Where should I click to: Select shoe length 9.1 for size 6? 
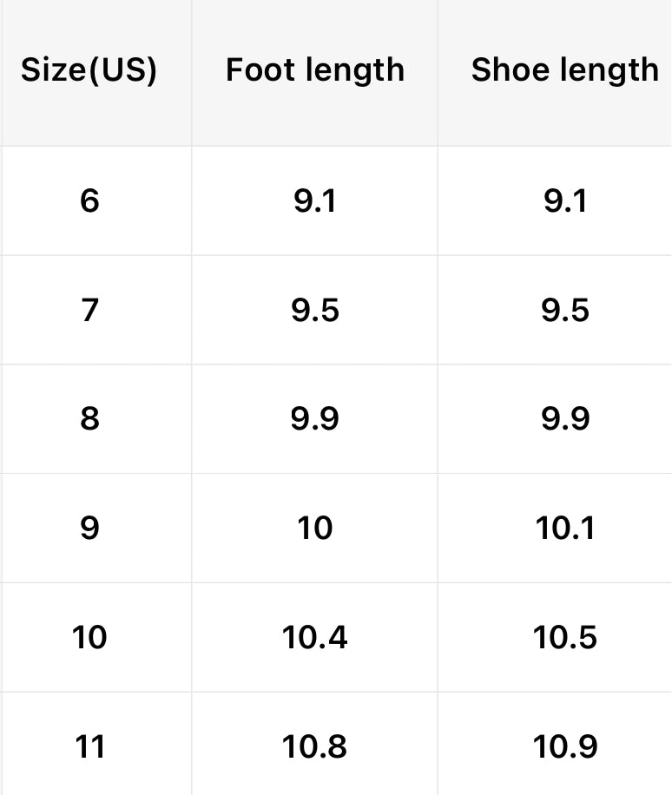pyautogui.click(x=565, y=201)
